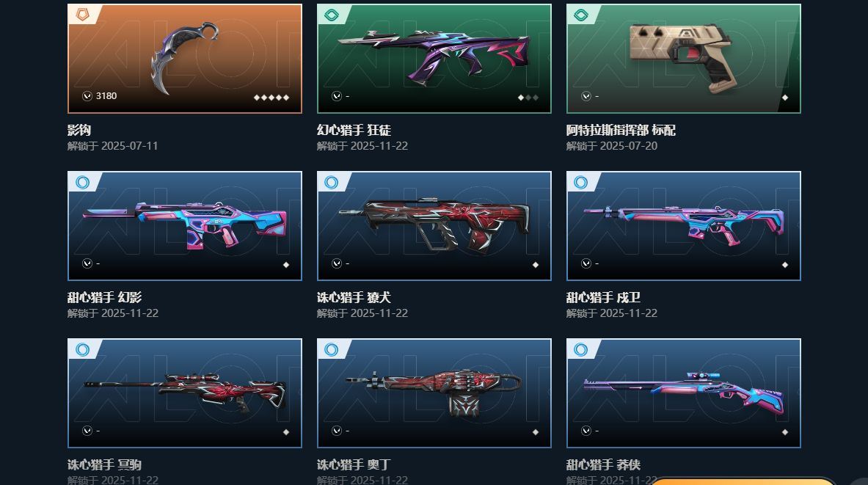The image size is (868, 485).
Task: Select the tier icon on 诛心猎手 獠犬 card
Action: 332,182
